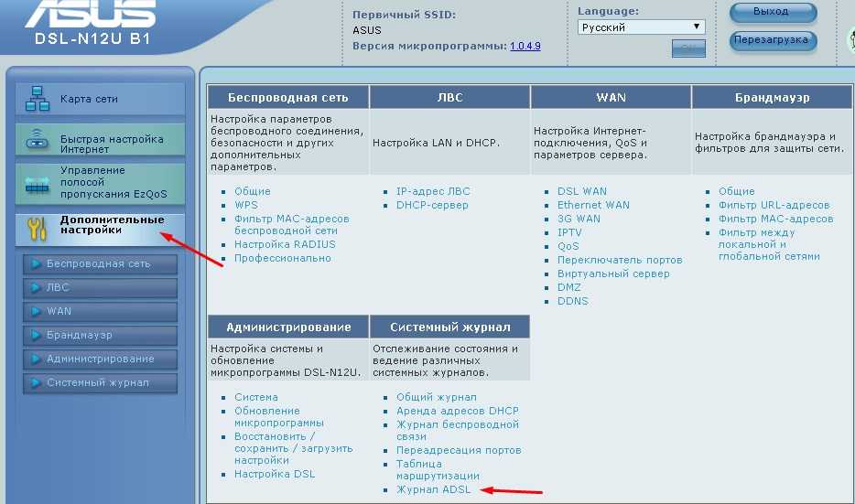This screenshot has width=855, height=504.
Task: Open Администрирование in the left sidebar
Action: [x=100, y=359]
